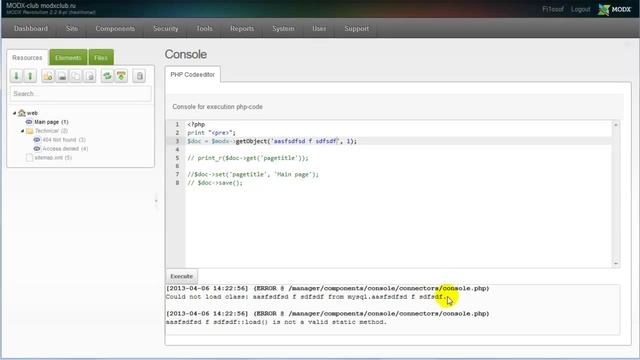Switch to the Files tab
This screenshot has height=360, width=640.
pyautogui.click(x=101, y=58)
